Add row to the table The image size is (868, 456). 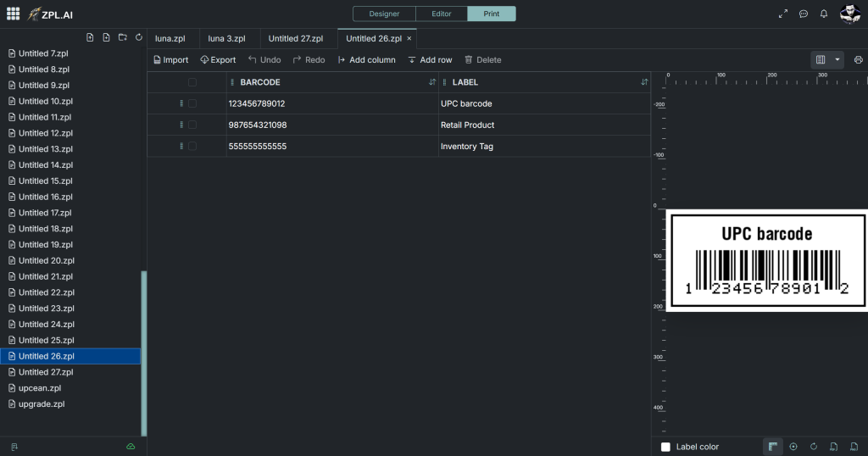click(x=430, y=60)
